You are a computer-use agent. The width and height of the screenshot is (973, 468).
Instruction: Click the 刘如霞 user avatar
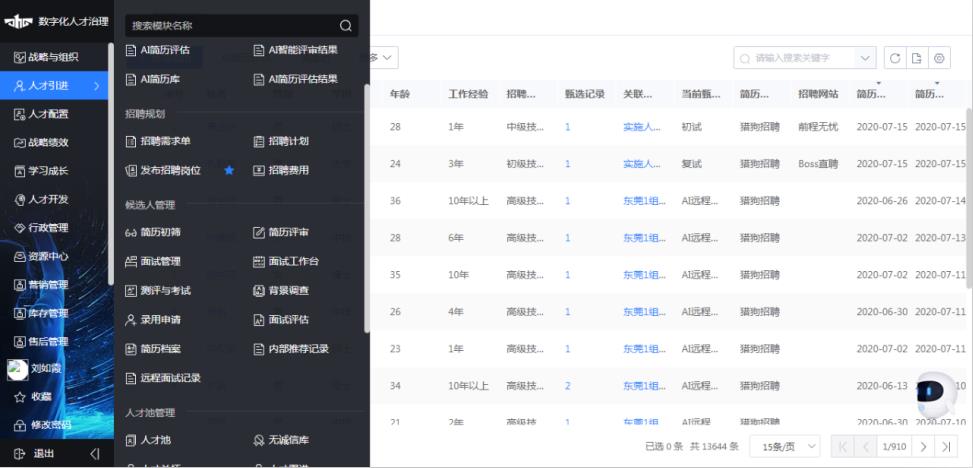point(17,369)
